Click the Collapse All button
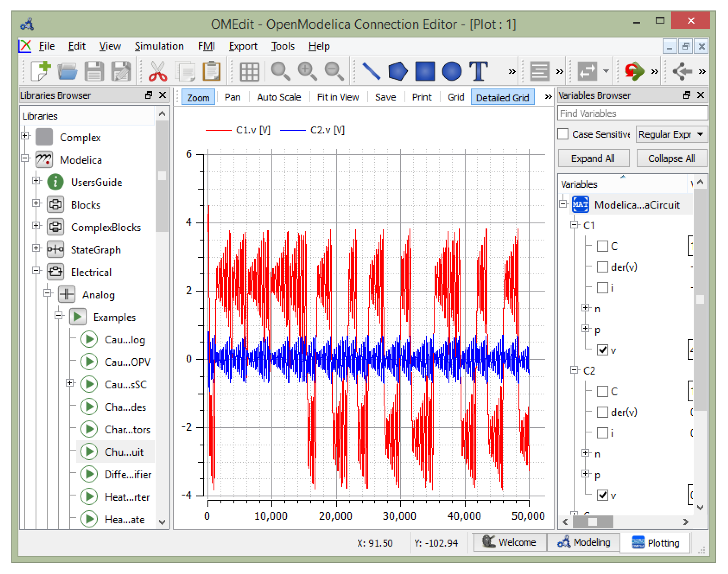This screenshot has height=574, width=728. coord(672,159)
